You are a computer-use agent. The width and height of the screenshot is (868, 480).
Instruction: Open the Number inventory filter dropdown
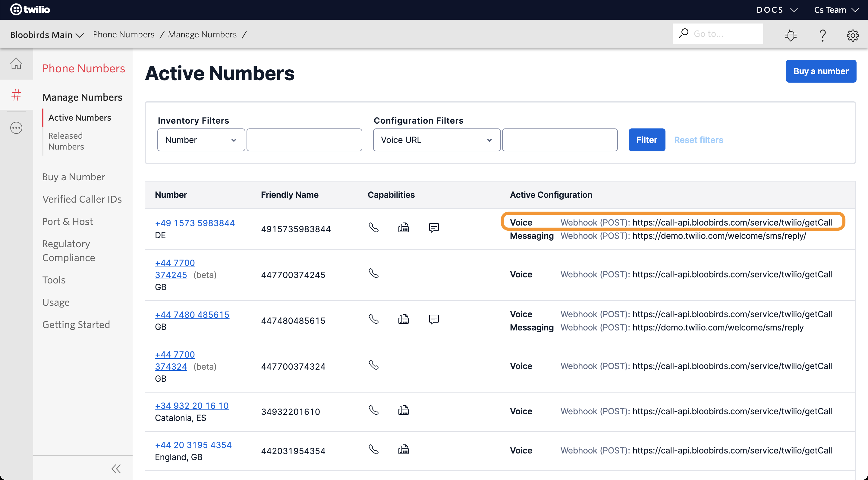201,140
